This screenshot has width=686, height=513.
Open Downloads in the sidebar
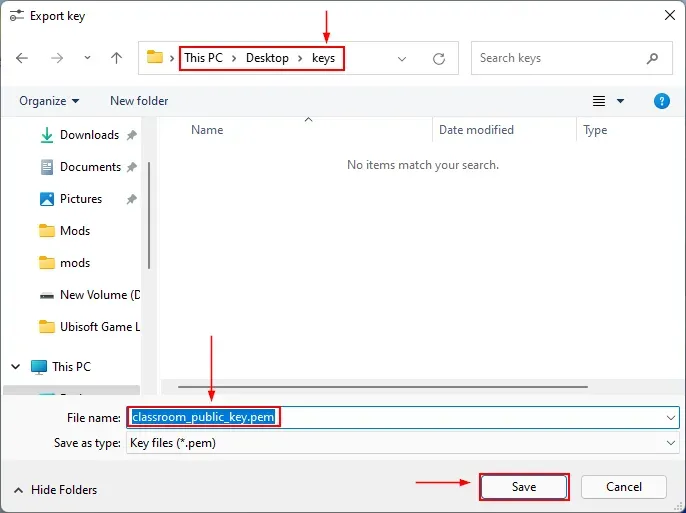coord(89,135)
